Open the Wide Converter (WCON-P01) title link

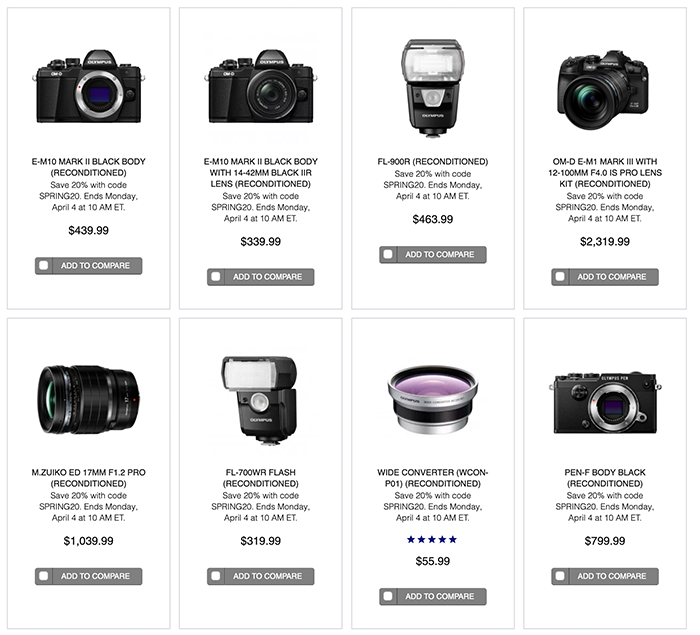432,477
